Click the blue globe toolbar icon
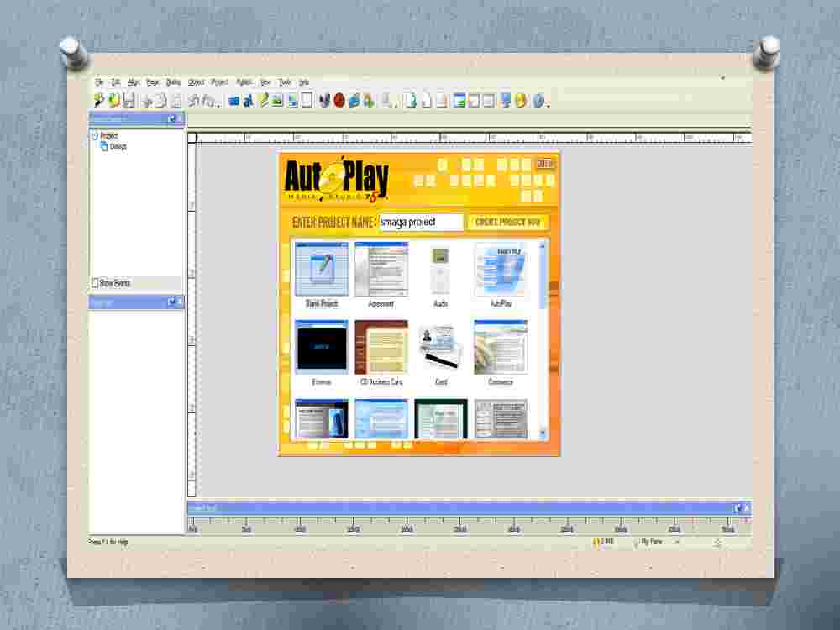 354,101
